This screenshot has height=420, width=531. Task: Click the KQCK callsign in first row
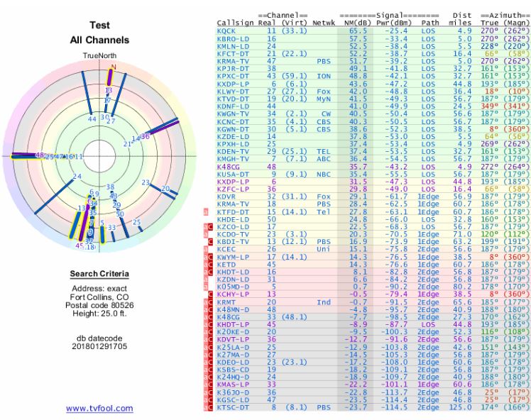pyautogui.click(x=226, y=31)
